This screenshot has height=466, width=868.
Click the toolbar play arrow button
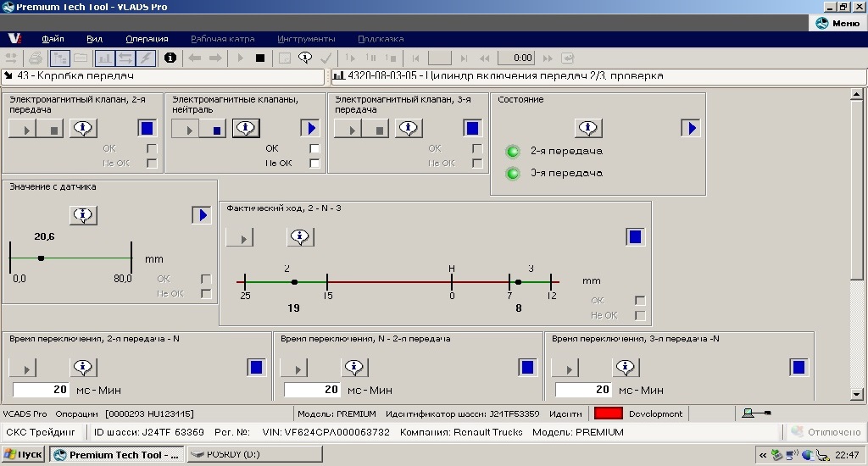[240, 58]
